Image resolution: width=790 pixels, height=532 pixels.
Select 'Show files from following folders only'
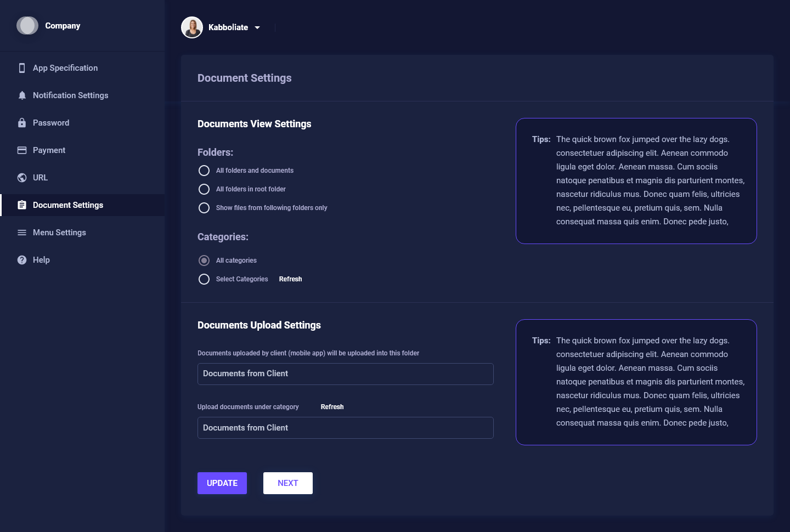click(204, 208)
